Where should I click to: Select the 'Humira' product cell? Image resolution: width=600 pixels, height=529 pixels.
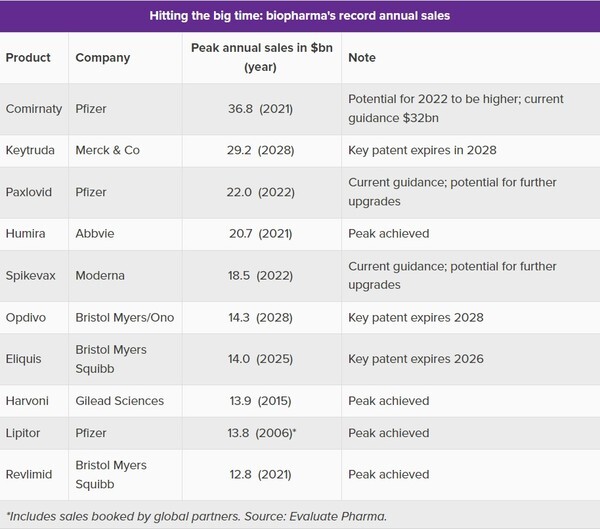coord(25,233)
